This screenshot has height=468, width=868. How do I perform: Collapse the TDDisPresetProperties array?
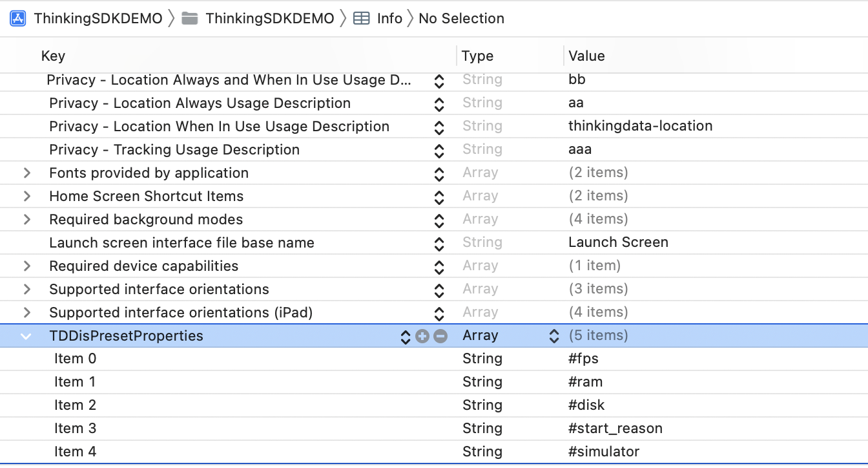pos(26,336)
